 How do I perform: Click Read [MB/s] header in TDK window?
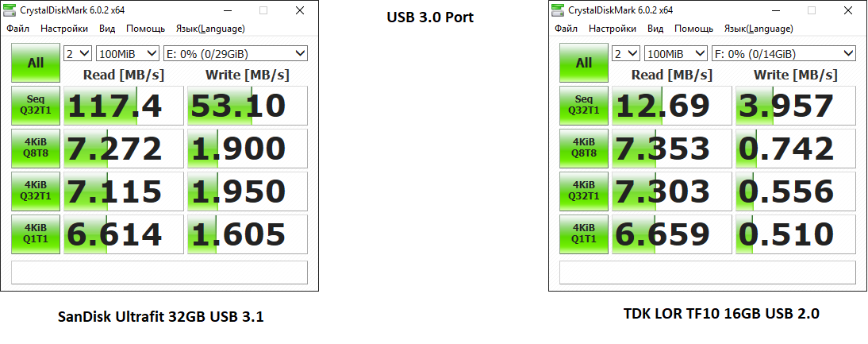pyautogui.click(x=671, y=74)
